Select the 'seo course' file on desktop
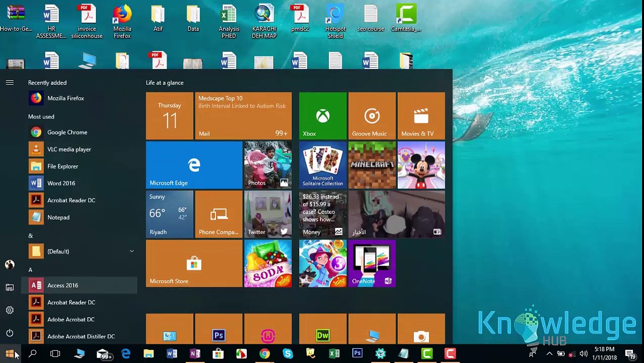644x363 pixels. click(371, 19)
